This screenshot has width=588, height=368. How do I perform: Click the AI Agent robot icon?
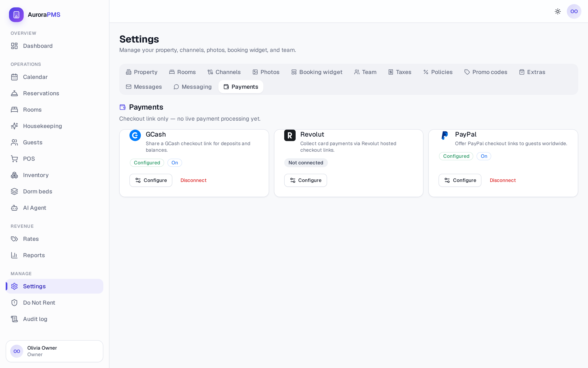14,208
